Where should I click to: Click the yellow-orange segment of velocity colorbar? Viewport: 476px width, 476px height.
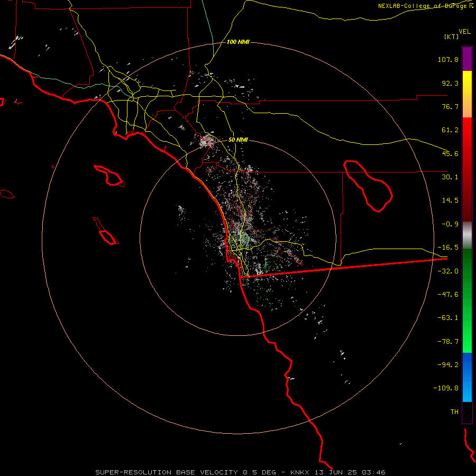[x=467, y=94]
